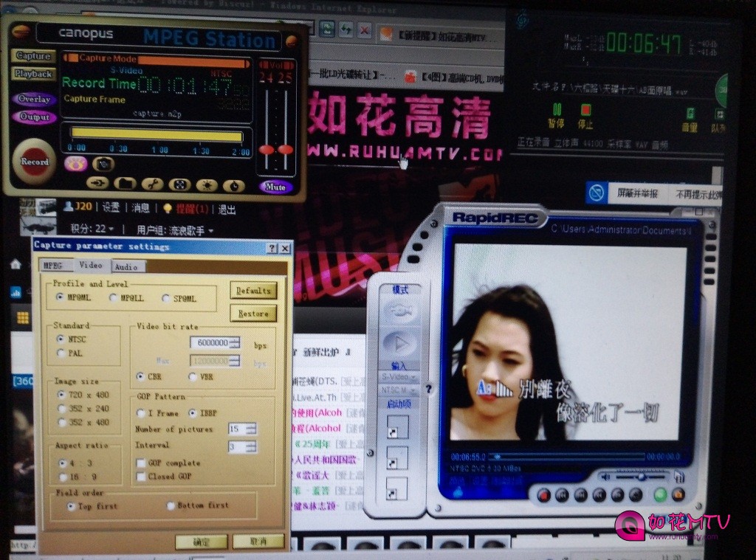This screenshot has height=560, width=756.
Task: Click the speaker volume icon in RapidREC
Action: tap(605, 477)
